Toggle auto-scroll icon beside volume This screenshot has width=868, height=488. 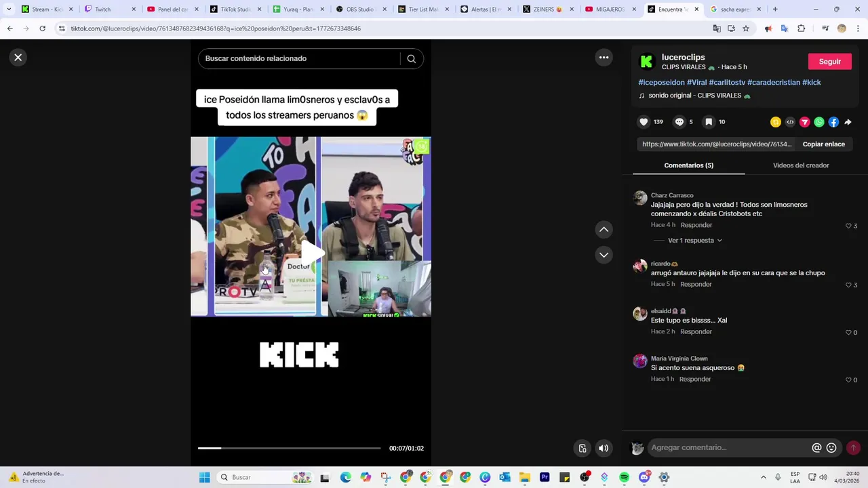click(x=582, y=448)
